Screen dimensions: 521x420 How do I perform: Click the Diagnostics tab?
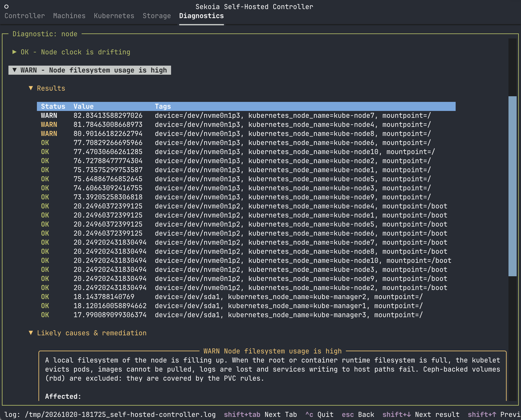[x=201, y=16]
